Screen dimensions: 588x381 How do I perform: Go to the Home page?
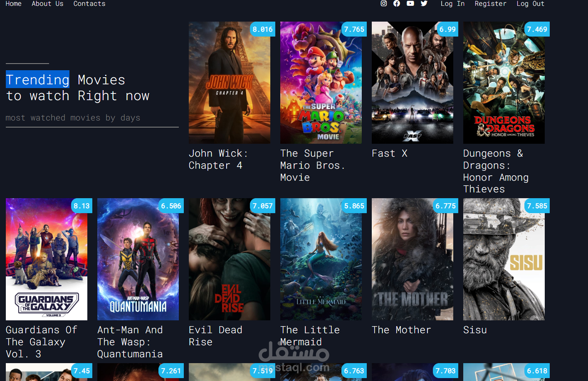coord(14,4)
